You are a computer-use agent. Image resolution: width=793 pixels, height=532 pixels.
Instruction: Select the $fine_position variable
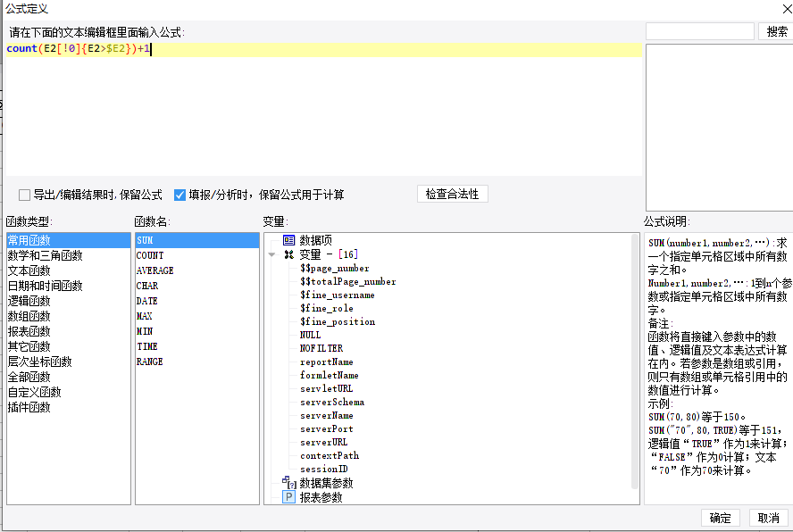(338, 321)
